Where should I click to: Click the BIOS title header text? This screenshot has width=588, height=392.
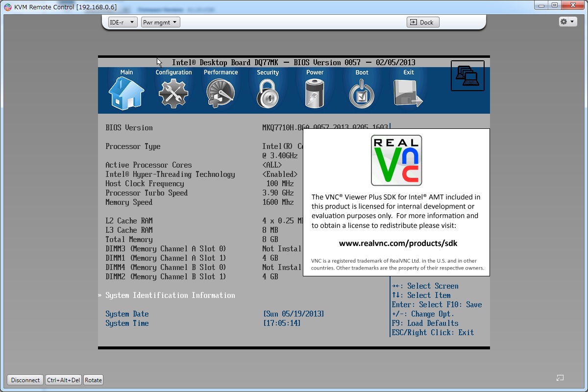point(294,62)
